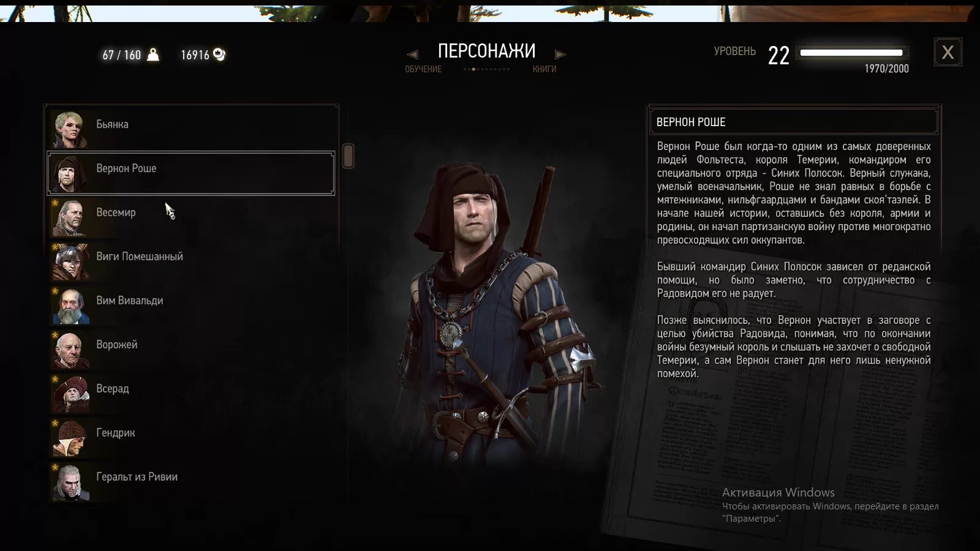Select the Гендрик name in the list
Image resolution: width=980 pixels, height=551 pixels.
point(115,432)
